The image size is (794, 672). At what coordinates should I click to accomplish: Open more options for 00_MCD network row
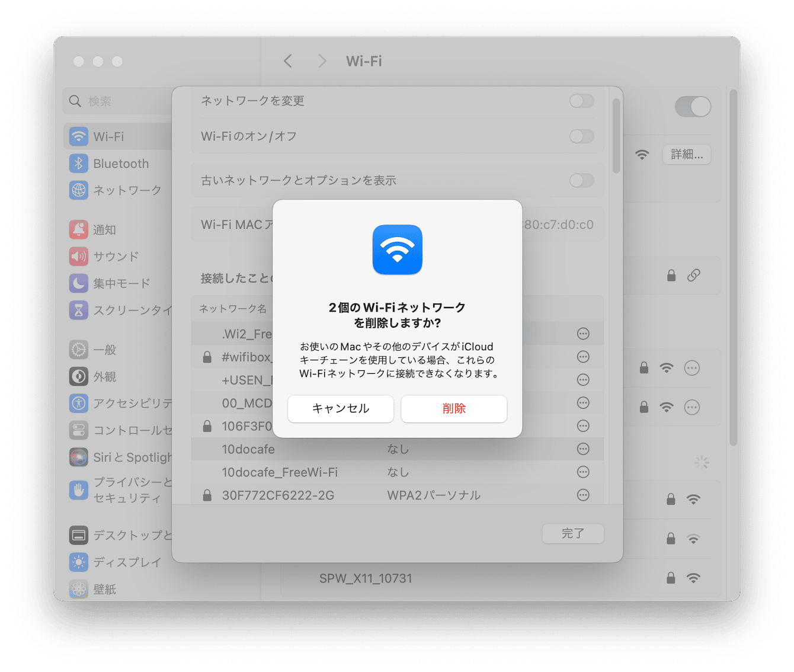pyautogui.click(x=583, y=403)
